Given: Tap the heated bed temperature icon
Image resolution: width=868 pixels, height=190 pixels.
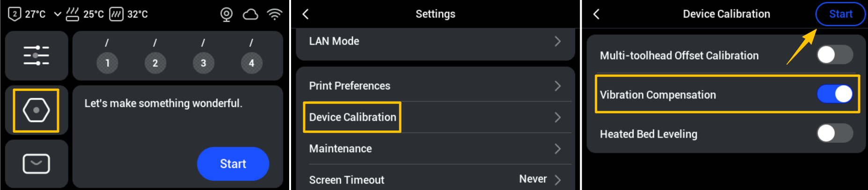Looking at the screenshot, I should tap(73, 14).
